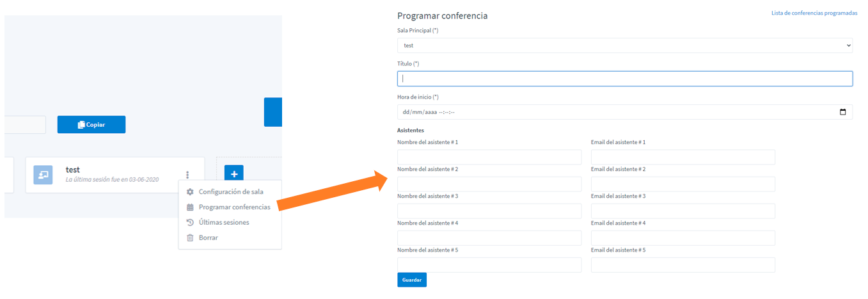
Task: Click the plus icon to add room
Action: pos(234,174)
